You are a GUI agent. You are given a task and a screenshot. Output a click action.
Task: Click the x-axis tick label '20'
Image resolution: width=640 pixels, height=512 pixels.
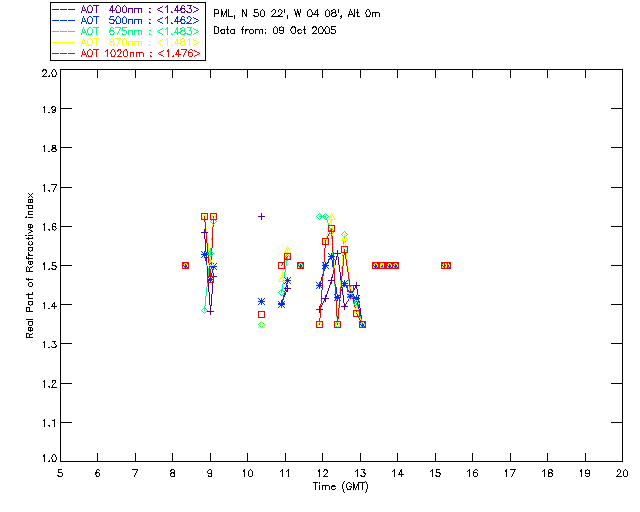[622, 473]
